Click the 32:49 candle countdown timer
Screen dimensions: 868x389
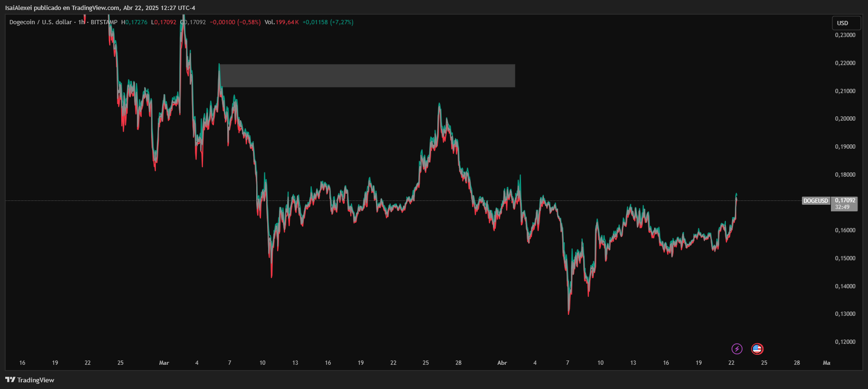[842, 207]
